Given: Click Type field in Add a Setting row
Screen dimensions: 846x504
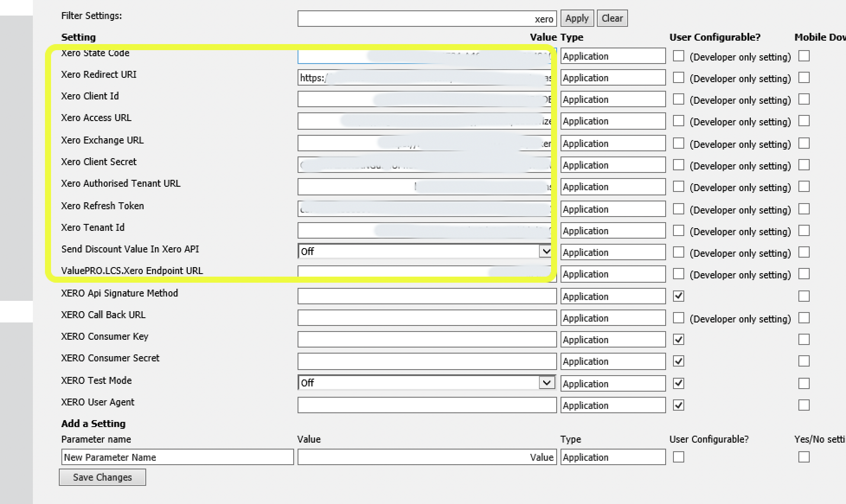Looking at the screenshot, I should [x=613, y=457].
